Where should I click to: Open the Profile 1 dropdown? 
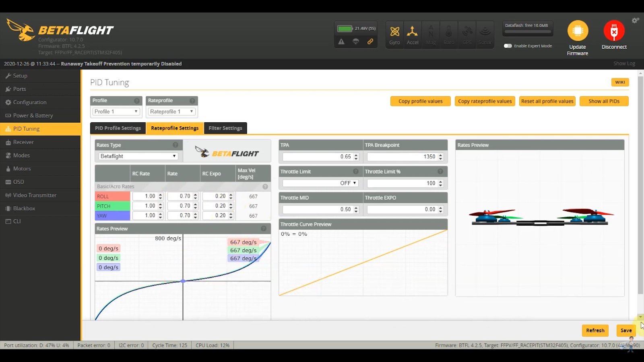click(x=116, y=111)
